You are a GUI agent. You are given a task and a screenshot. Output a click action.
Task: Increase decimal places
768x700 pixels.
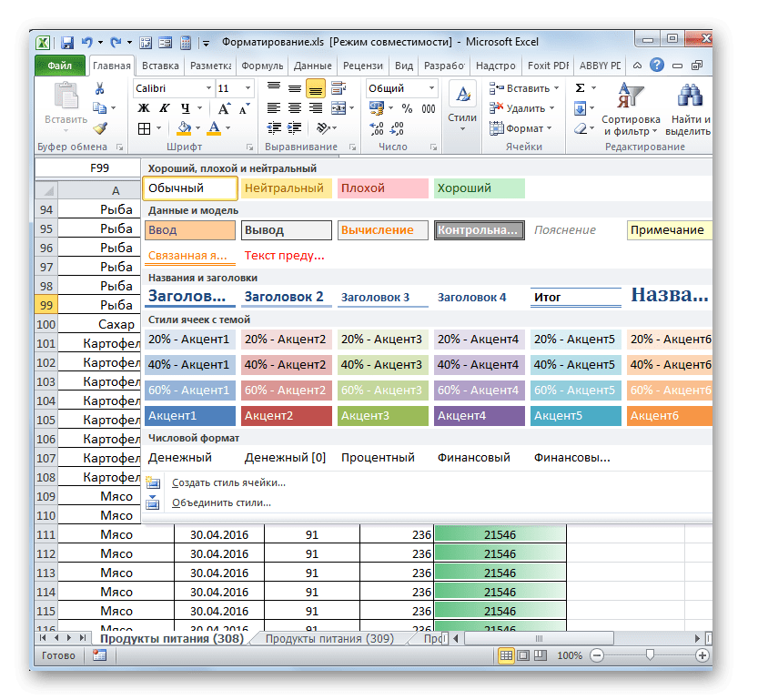pos(377,128)
